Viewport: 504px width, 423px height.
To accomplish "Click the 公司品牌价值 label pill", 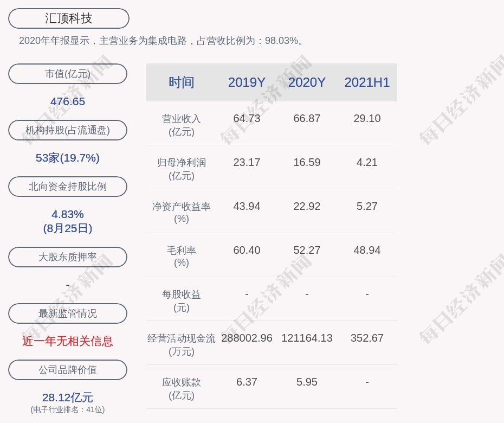I will point(68,370).
